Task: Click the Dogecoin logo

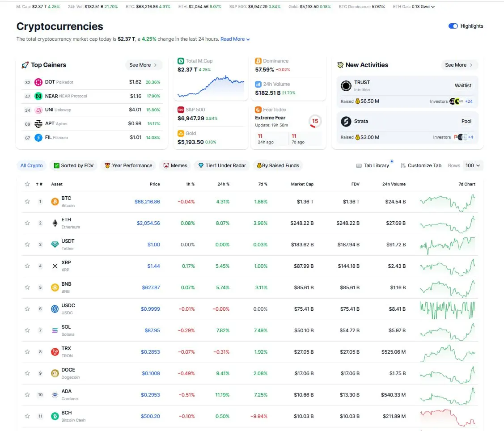Action: [x=55, y=373]
